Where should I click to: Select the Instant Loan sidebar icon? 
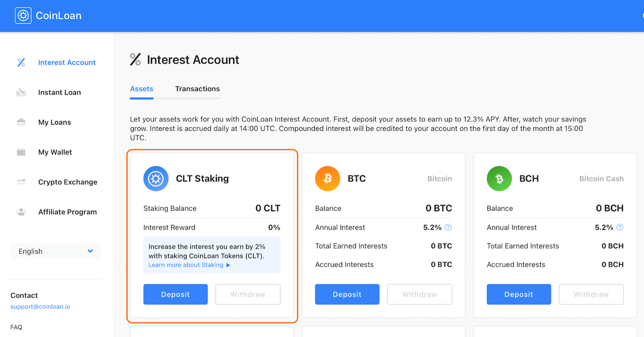click(x=21, y=92)
